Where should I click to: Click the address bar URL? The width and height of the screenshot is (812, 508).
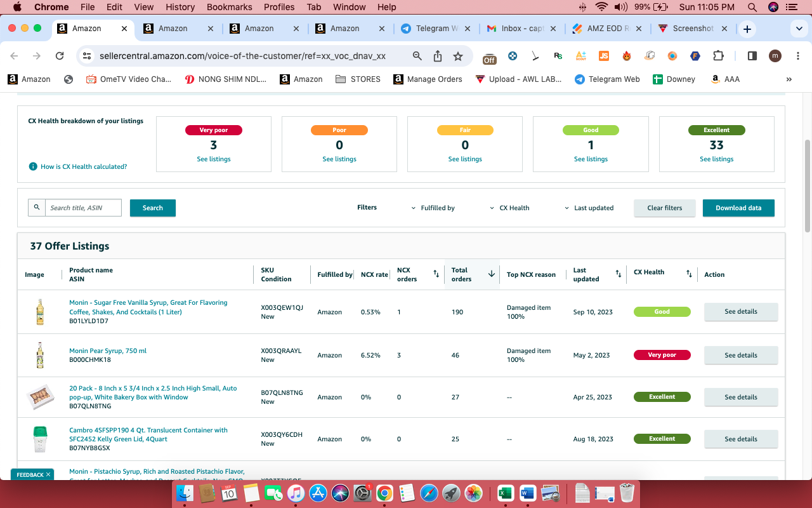point(242,56)
